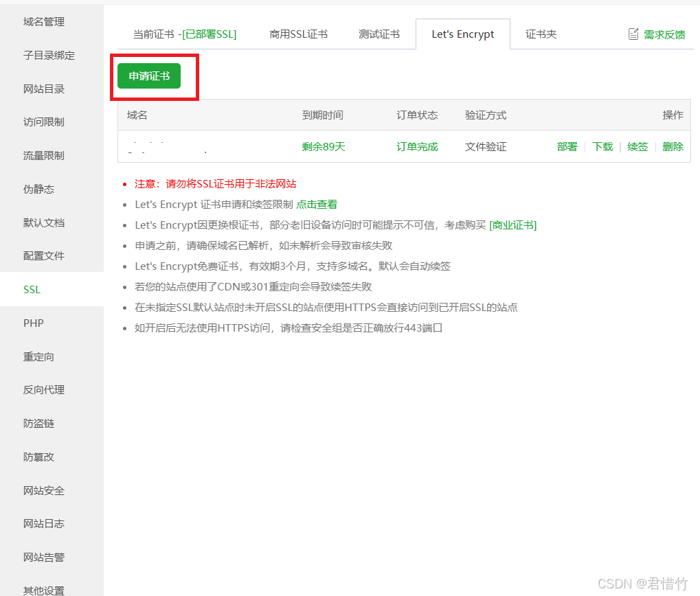Image resolution: width=700 pixels, height=596 pixels.
Task: Select the 测试证书 tab
Action: coord(379,34)
